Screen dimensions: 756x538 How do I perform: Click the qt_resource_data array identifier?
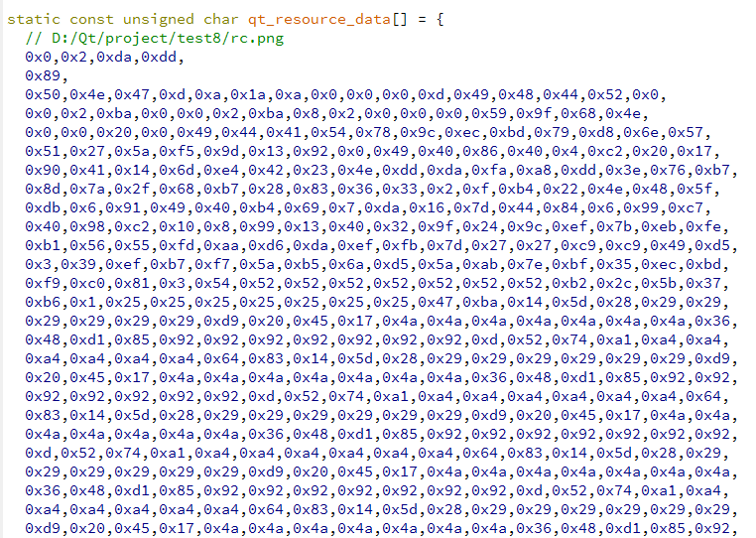pos(318,19)
